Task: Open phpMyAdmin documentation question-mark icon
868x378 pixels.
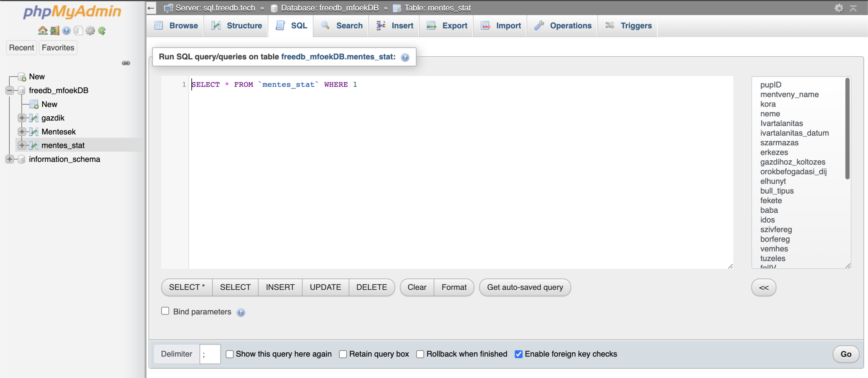Action: click(x=66, y=31)
